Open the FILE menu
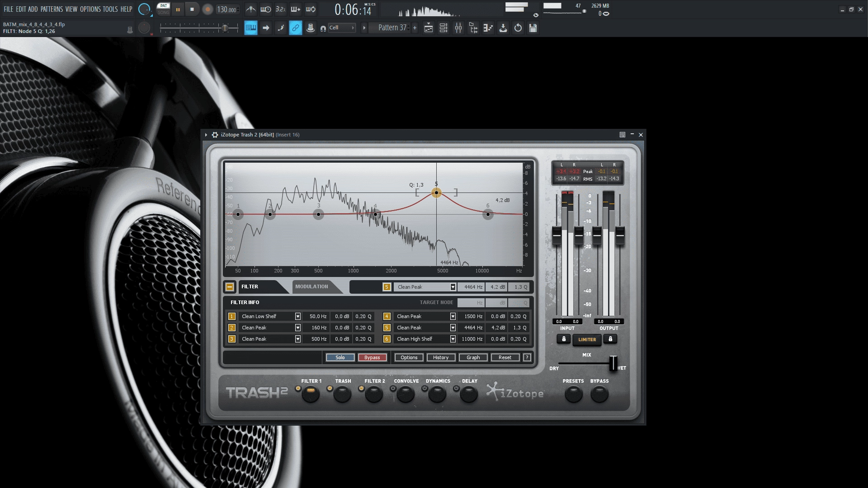 (9, 9)
